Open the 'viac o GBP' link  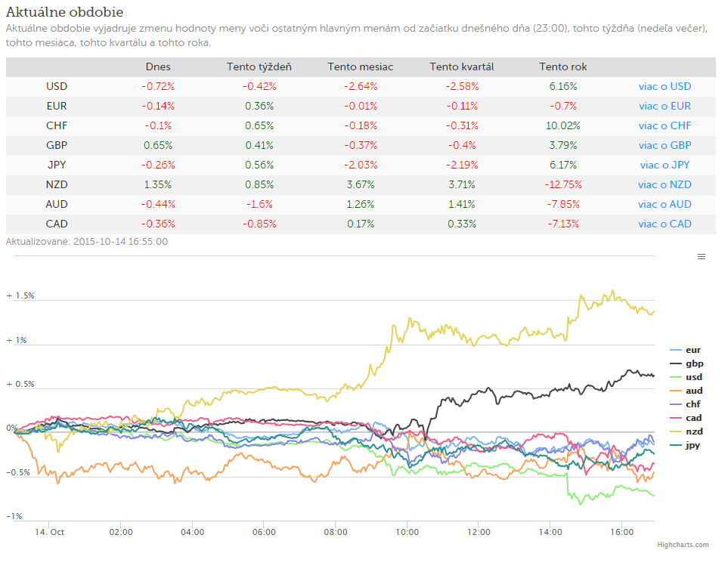point(664,145)
